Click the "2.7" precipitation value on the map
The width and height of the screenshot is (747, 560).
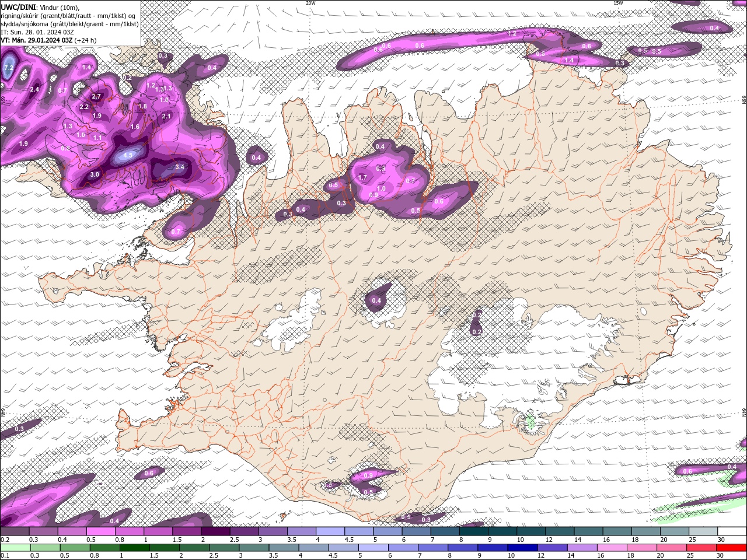[97, 96]
